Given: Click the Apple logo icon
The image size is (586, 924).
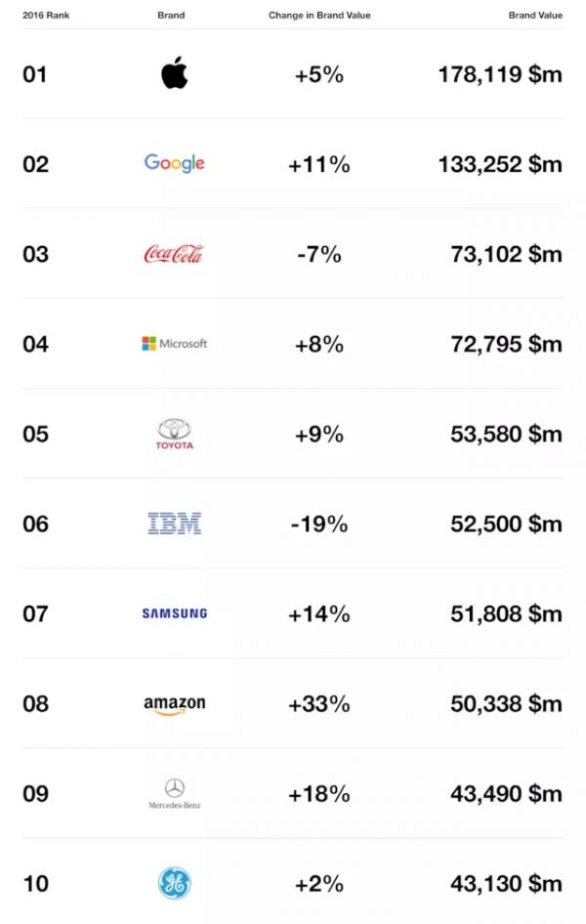Looking at the screenshot, I should [x=175, y=73].
